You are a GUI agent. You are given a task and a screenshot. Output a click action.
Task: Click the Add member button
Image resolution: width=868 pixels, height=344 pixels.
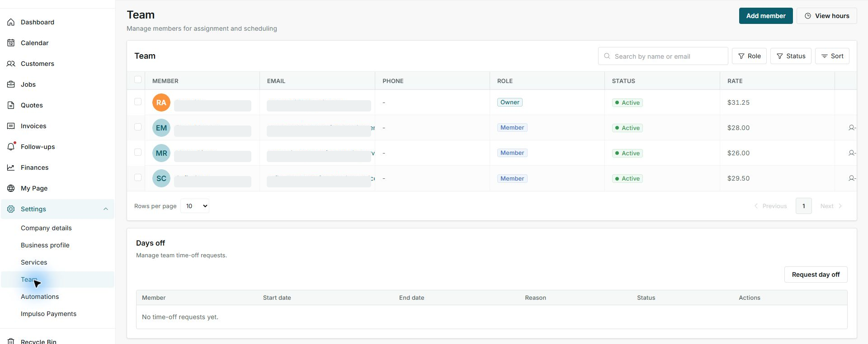(x=766, y=16)
